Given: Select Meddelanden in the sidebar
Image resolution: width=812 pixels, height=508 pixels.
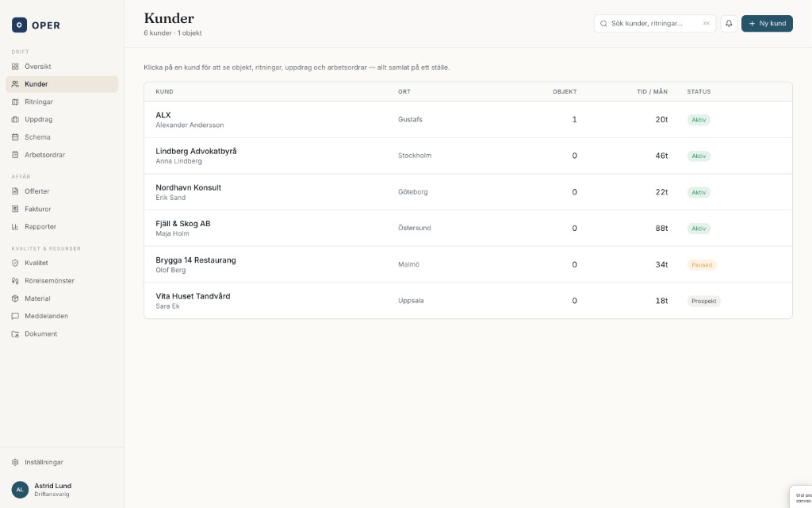Looking at the screenshot, I should pyautogui.click(x=62, y=316).
